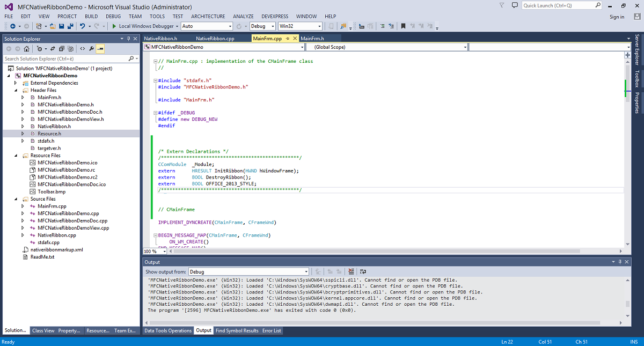The width and height of the screenshot is (644, 346).
Task: Open the DEBUG menu
Action: (113, 17)
